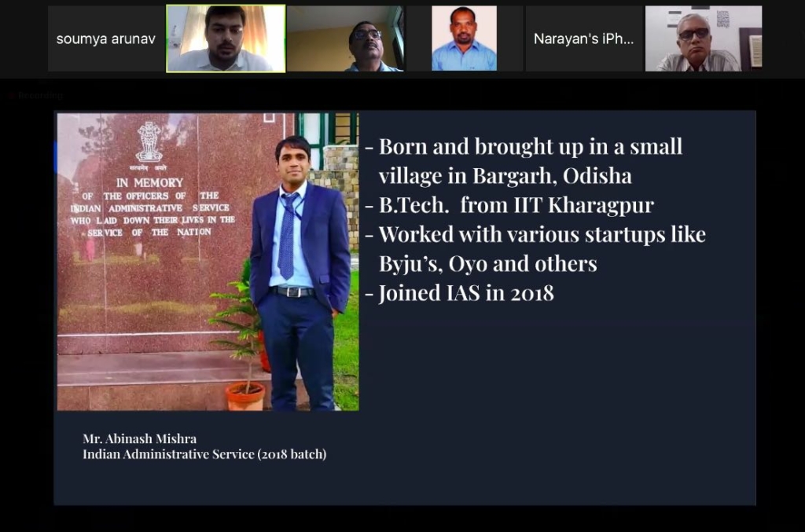Click the Joined IAS in 2018 bullet
Viewport: 805px width, 532px height.
[x=459, y=293]
